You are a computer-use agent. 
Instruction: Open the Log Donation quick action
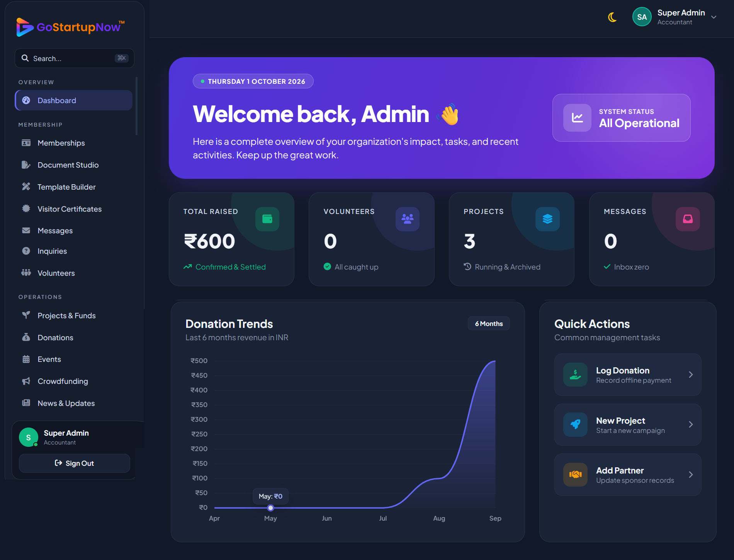coord(628,375)
